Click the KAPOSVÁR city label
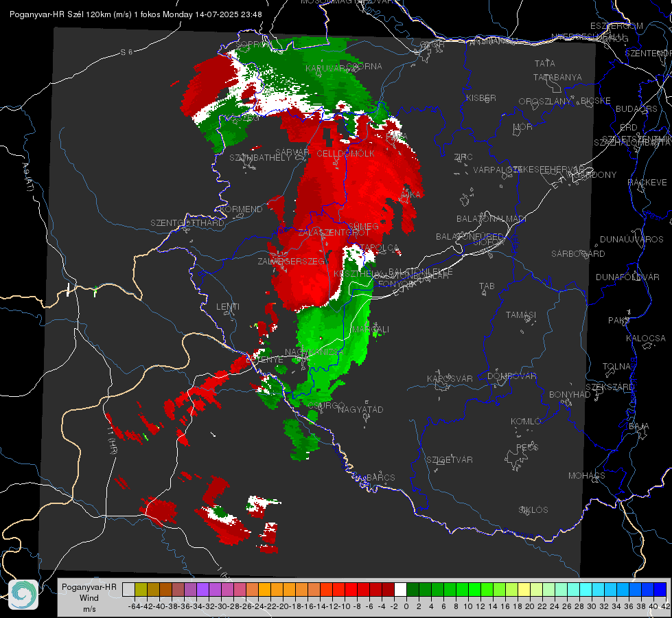Image resolution: width=672 pixels, height=618 pixels. 450,378
